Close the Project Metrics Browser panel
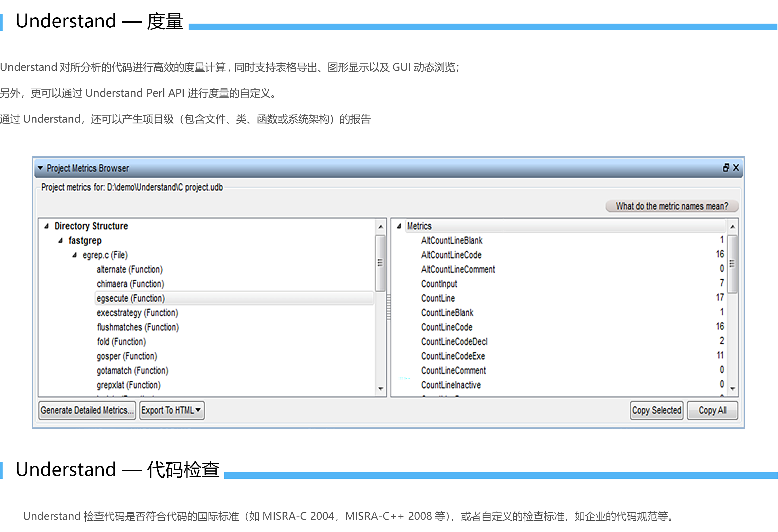The image size is (778, 532). [736, 168]
